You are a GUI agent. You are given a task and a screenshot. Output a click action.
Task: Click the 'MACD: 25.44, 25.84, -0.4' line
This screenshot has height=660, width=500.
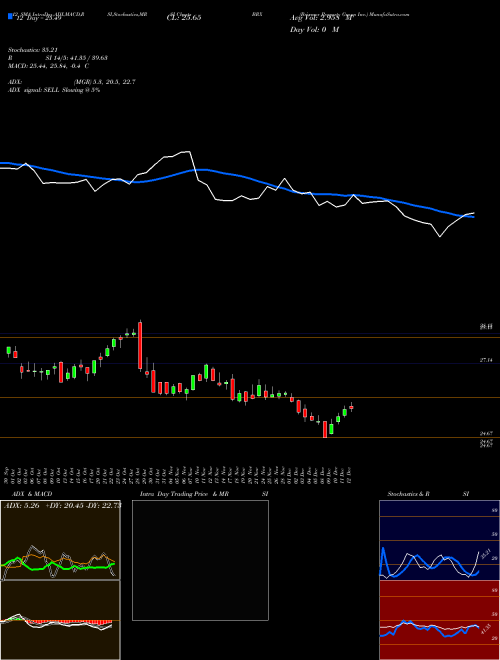click(x=48, y=66)
